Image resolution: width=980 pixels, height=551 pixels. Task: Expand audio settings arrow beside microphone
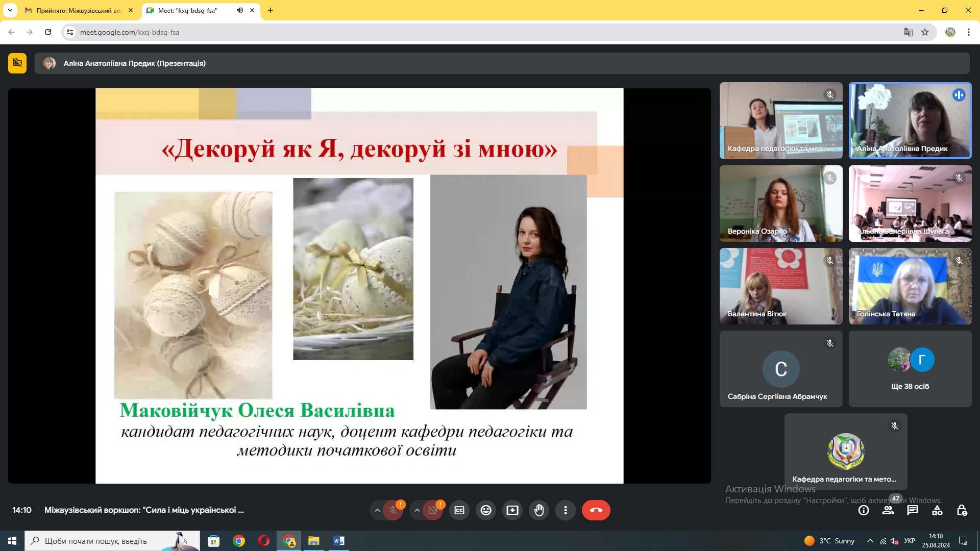tap(377, 510)
